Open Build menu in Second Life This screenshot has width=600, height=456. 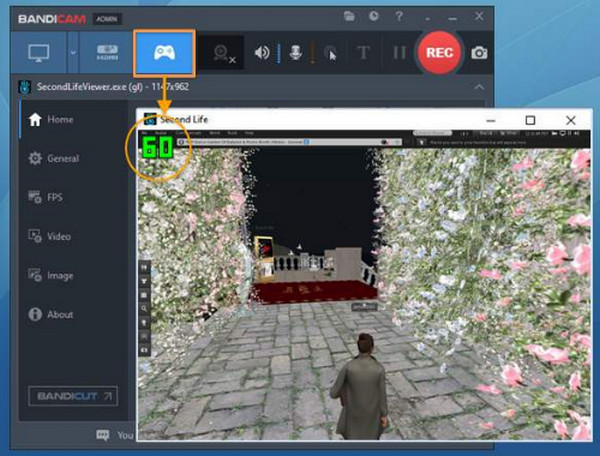click(232, 133)
